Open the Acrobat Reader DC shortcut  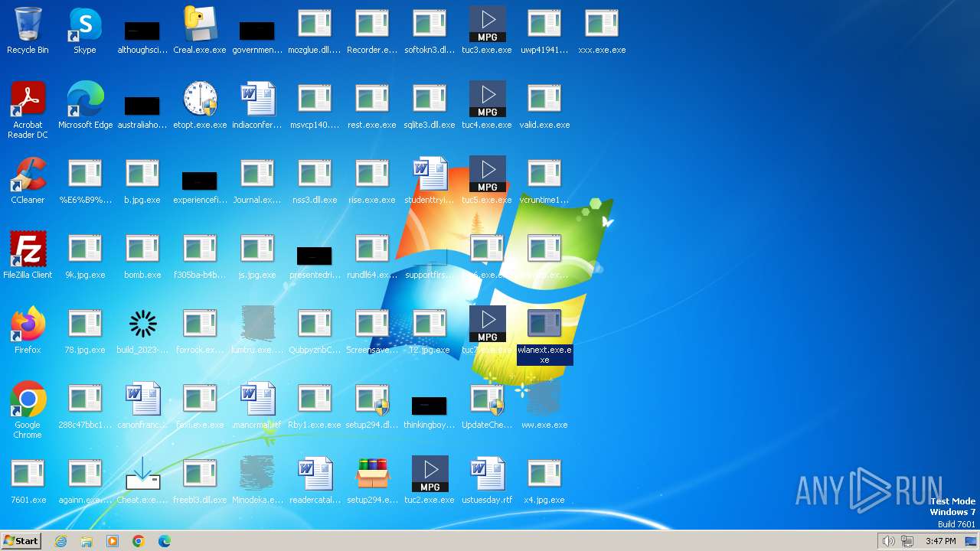point(28,99)
